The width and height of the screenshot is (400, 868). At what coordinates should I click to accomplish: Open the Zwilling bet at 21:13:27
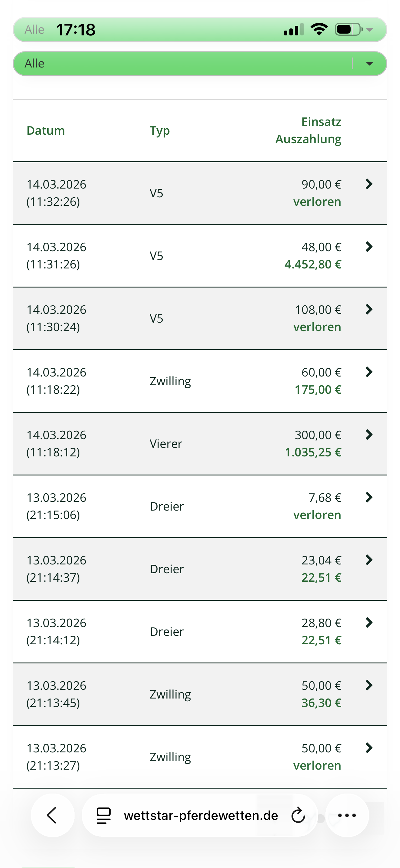pos(200,757)
